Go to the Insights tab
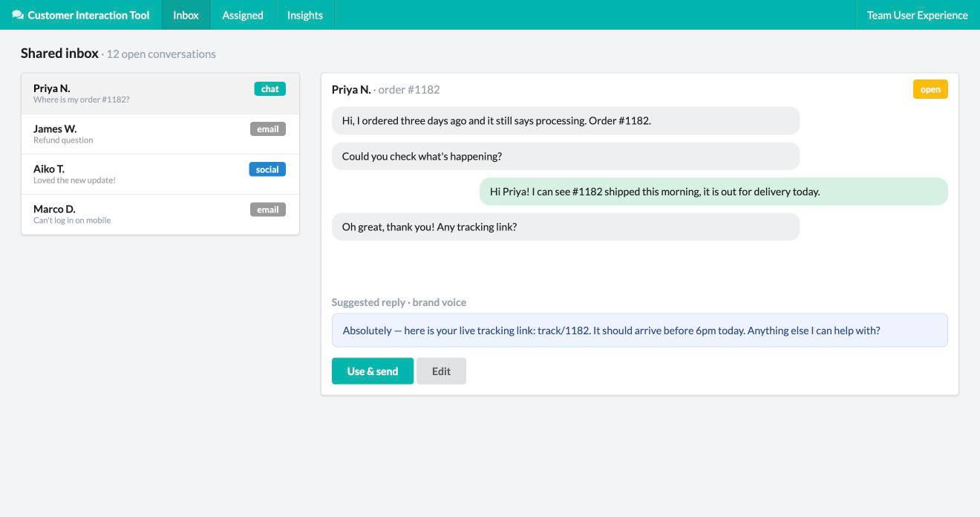The height and width of the screenshot is (517, 980). click(305, 15)
